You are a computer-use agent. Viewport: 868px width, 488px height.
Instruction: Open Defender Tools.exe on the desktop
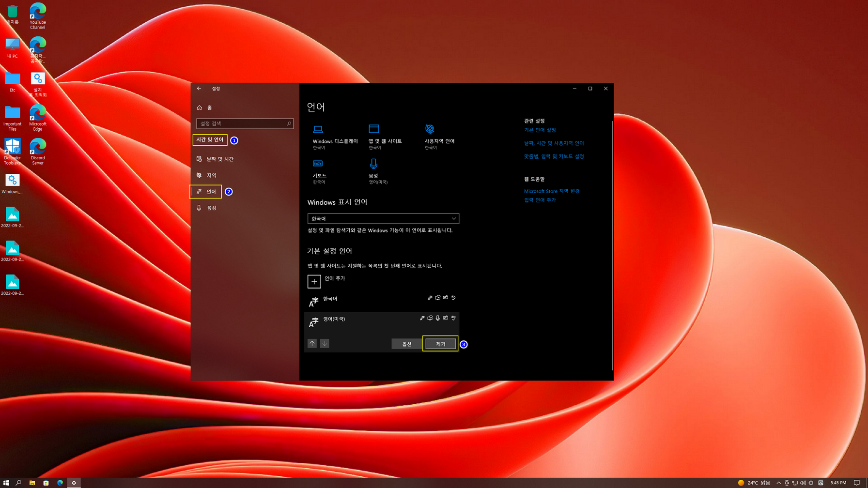tap(13, 152)
